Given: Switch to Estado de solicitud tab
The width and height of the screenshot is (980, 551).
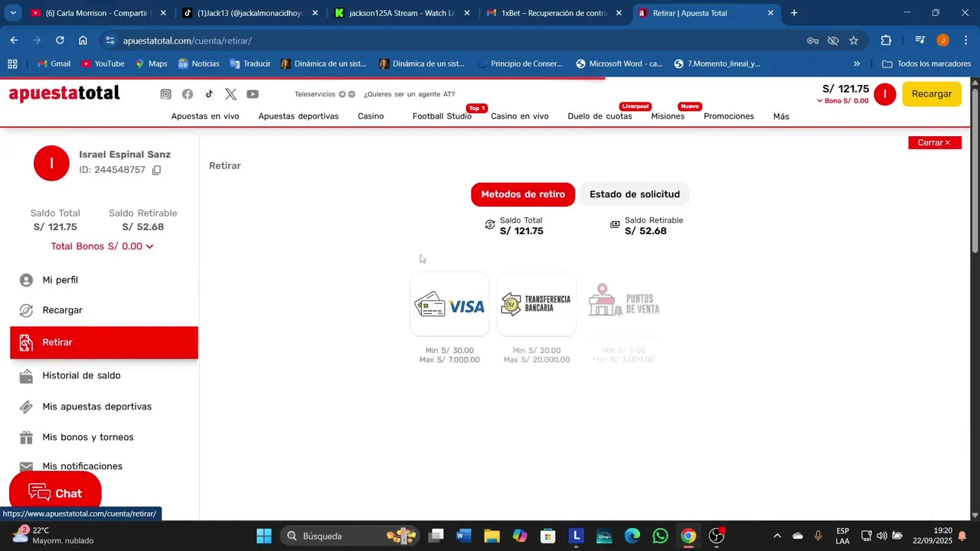Looking at the screenshot, I should coord(635,194).
